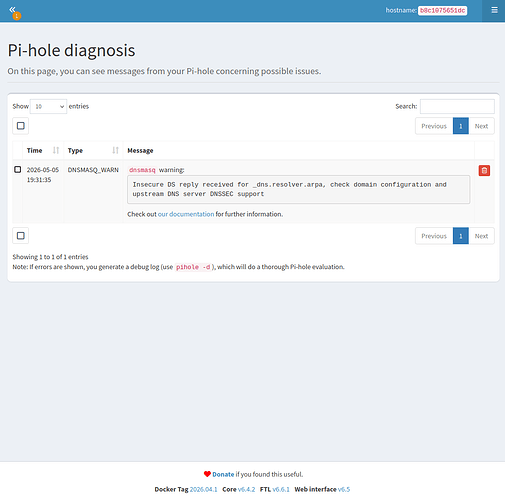505x500 pixels.
Task: Select page 1 in bottom pagination
Action: (461, 236)
